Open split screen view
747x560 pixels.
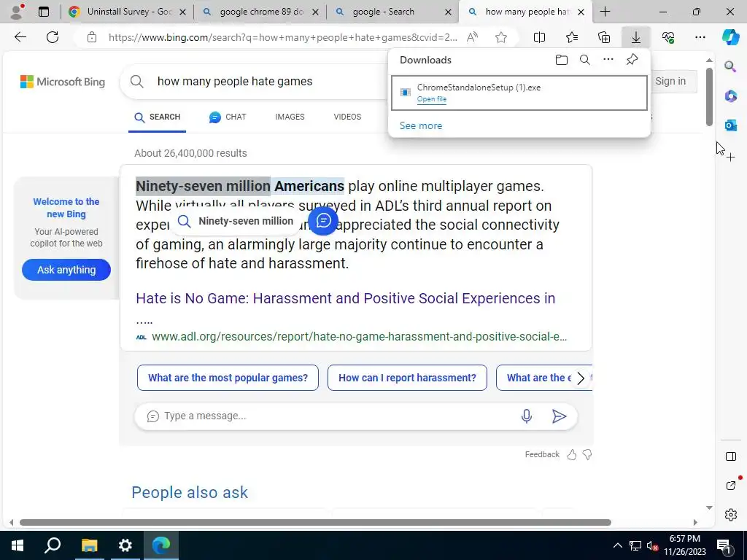click(539, 37)
